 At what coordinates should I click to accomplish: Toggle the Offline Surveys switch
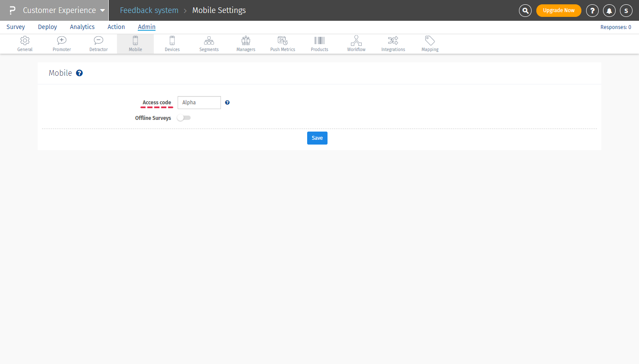[x=184, y=118]
